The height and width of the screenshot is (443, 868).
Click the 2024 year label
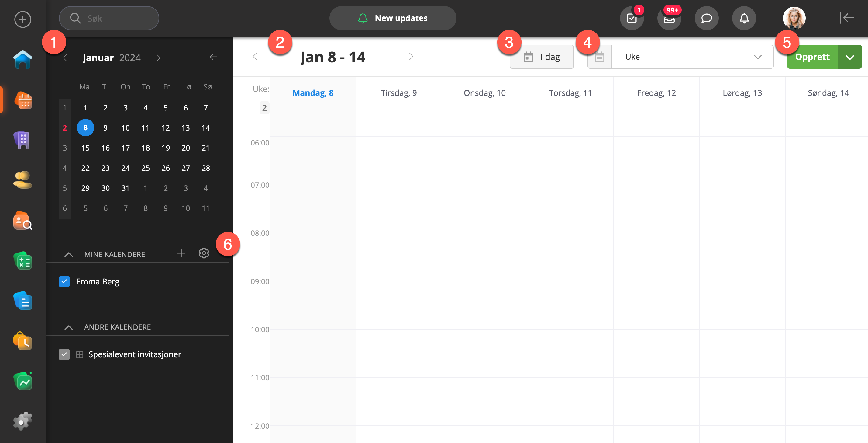click(x=130, y=58)
